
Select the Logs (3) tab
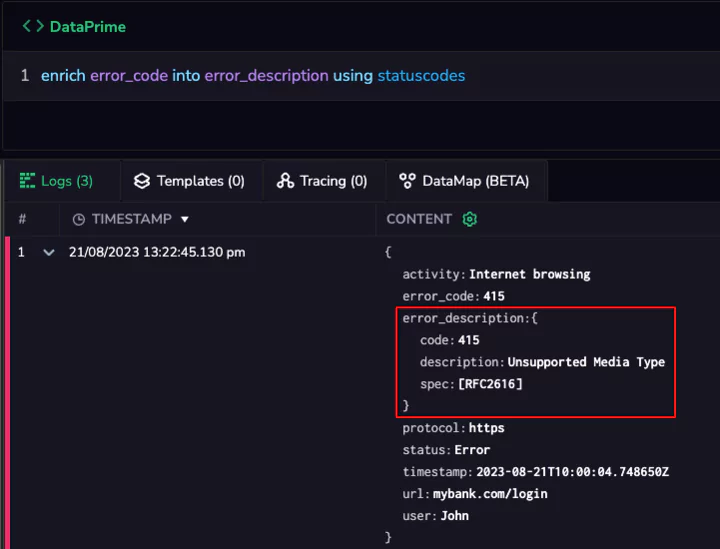(57, 181)
